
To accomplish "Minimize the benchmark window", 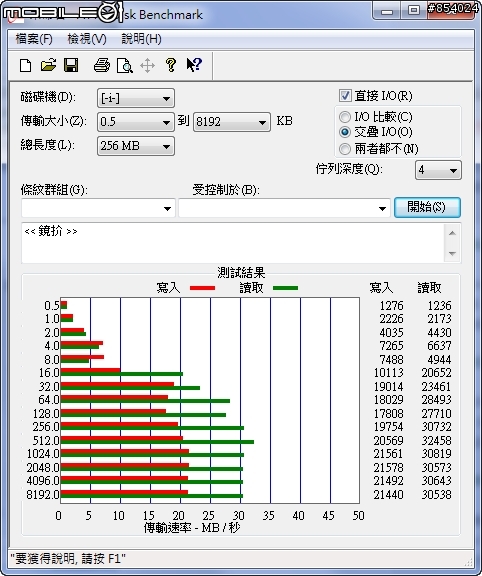I will point(387,11).
